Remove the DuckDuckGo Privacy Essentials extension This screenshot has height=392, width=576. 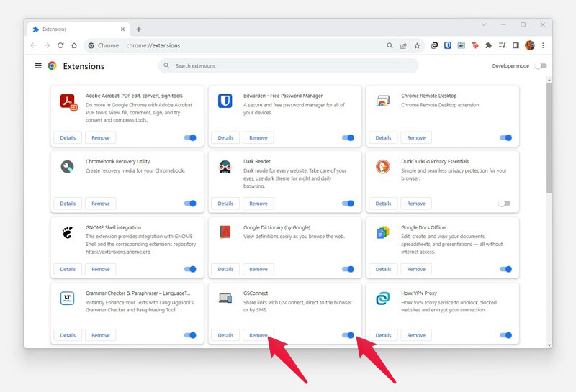pos(416,204)
